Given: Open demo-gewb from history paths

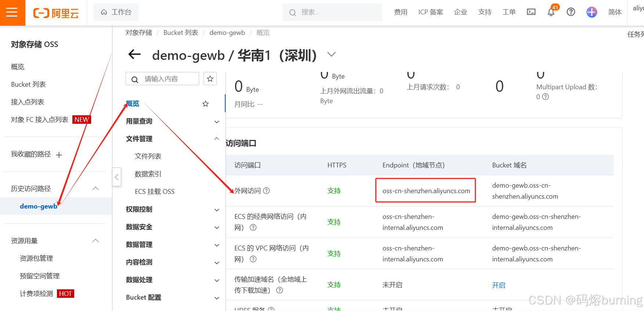Looking at the screenshot, I should 39,206.
